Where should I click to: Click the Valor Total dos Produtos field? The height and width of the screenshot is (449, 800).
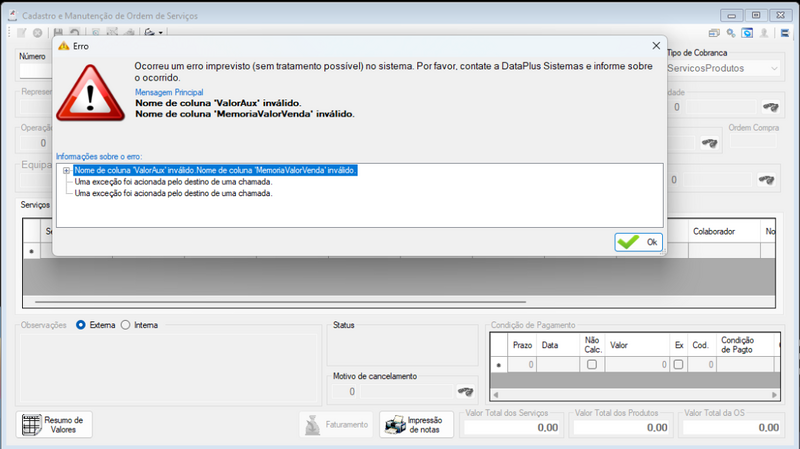coord(621,428)
